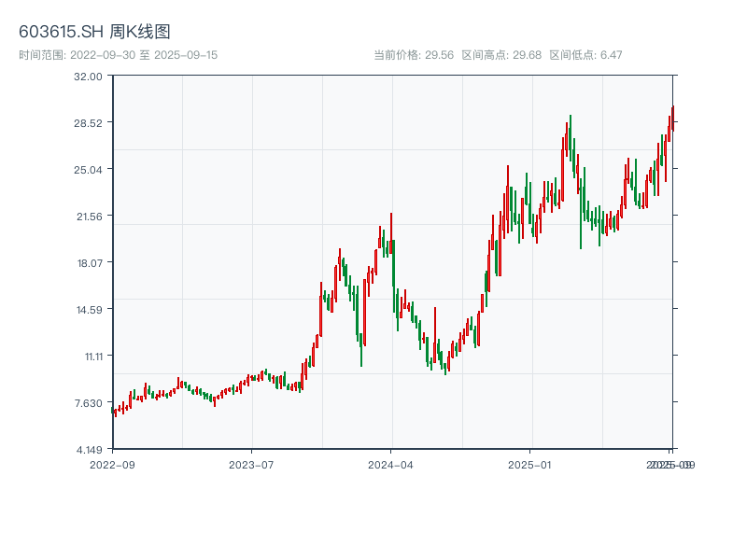This screenshot has width=747, height=560.
Task: Click the 7.630 y-axis label
Action: [x=89, y=403]
